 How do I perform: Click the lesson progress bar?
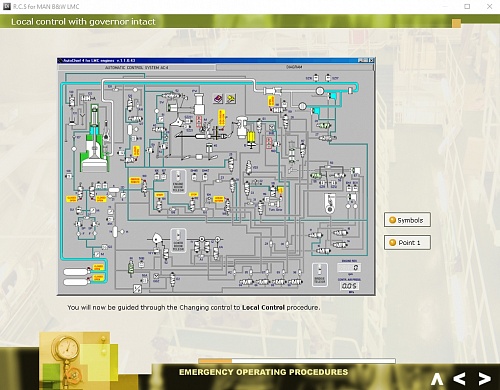[x=297, y=361]
